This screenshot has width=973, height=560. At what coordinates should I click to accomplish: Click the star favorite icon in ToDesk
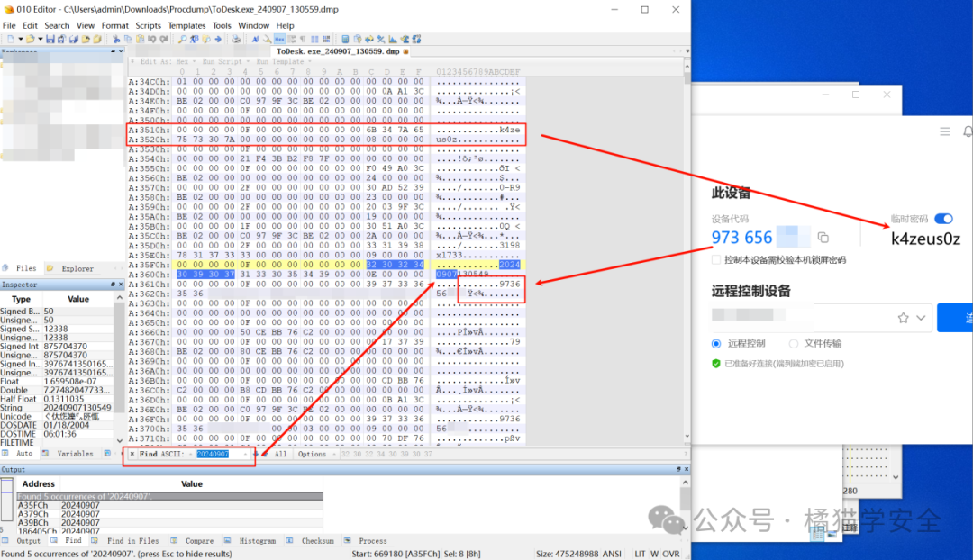(x=903, y=318)
